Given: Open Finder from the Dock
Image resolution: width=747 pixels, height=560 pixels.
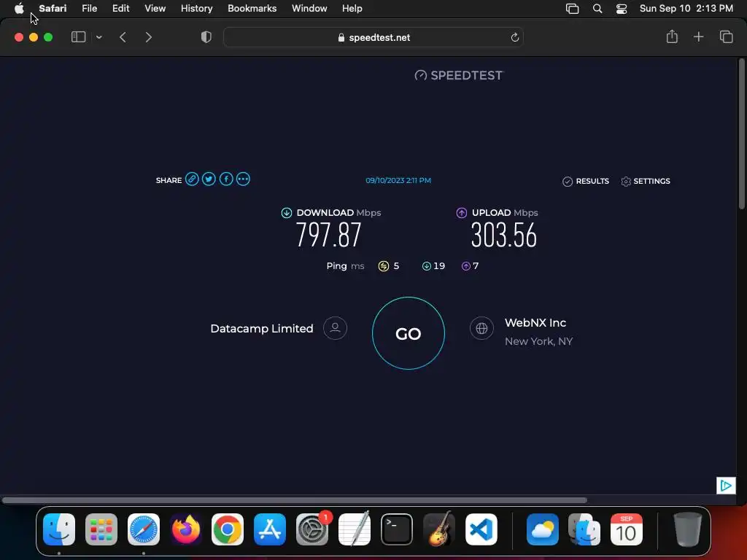Looking at the screenshot, I should pos(59,529).
